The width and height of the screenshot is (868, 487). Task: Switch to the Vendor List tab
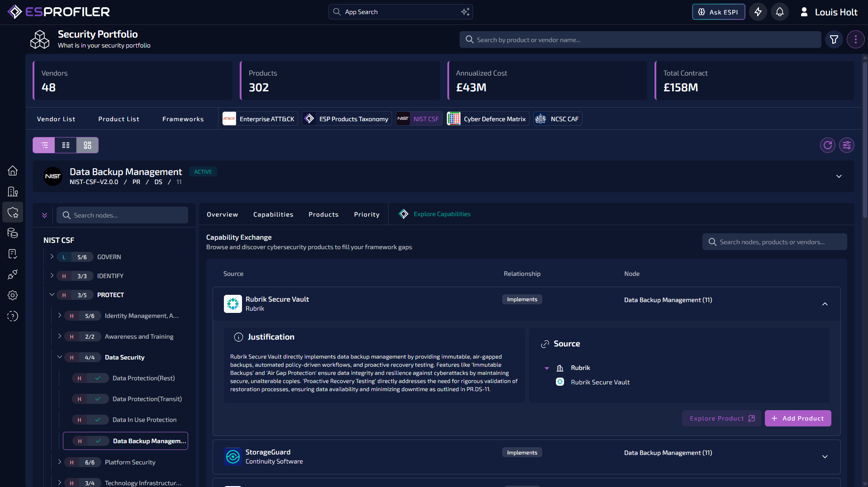click(x=56, y=119)
